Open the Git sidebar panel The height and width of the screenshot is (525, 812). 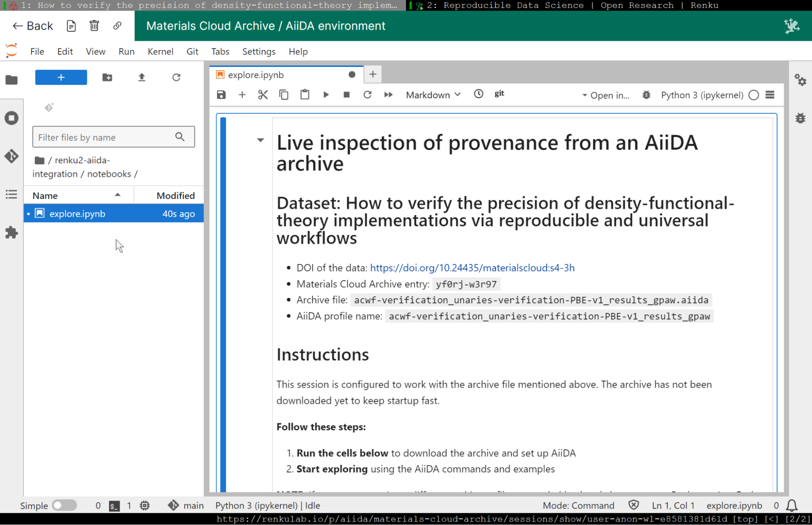point(11,156)
